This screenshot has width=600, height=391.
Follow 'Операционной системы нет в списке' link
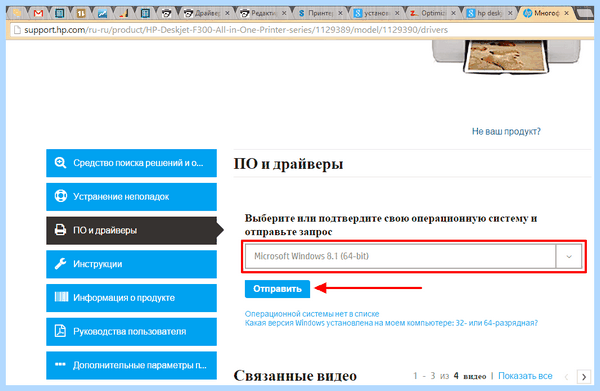click(x=312, y=314)
